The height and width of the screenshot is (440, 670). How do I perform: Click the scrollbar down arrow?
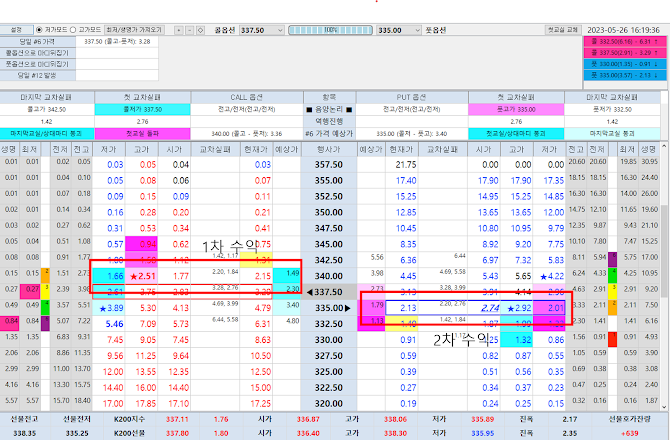664,407
